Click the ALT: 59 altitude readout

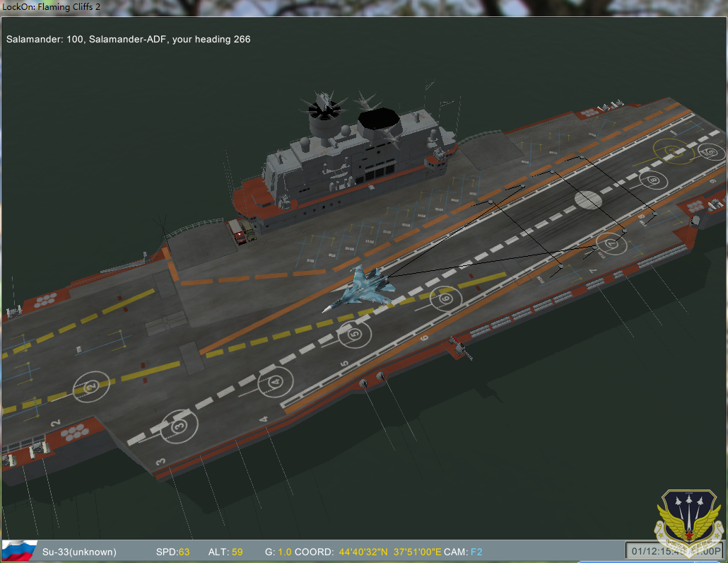(225, 552)
